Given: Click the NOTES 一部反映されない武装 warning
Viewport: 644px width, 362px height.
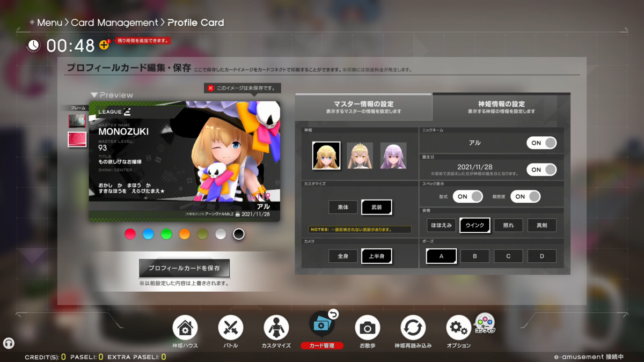Looking at the screenshot, I should click(360, 230).
